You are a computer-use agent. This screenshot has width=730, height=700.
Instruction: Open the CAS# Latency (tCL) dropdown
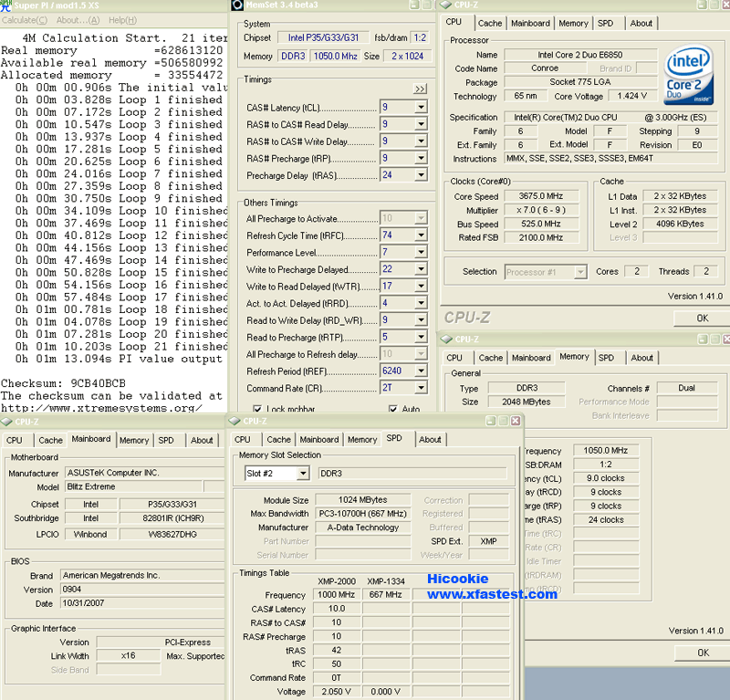[421, 107]
